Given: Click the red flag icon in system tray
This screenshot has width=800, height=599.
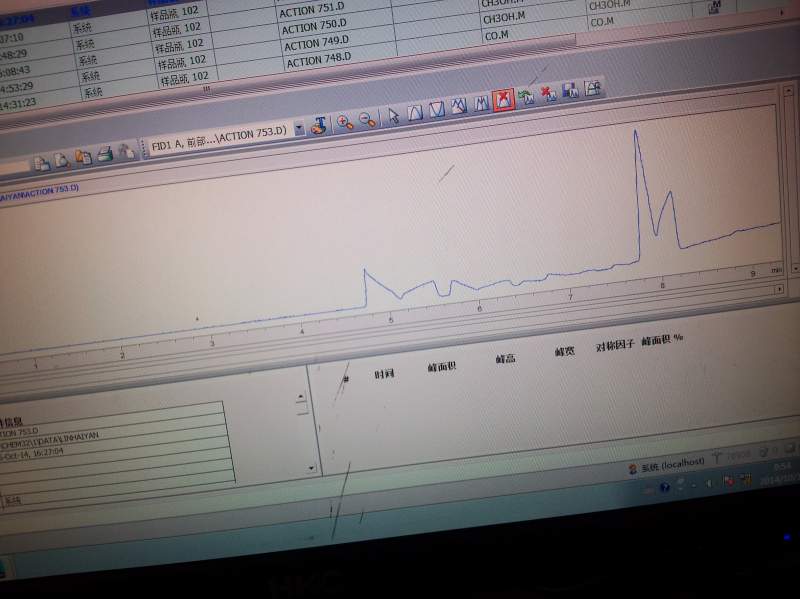Looking at the screenshot, I should coord(728,481).
